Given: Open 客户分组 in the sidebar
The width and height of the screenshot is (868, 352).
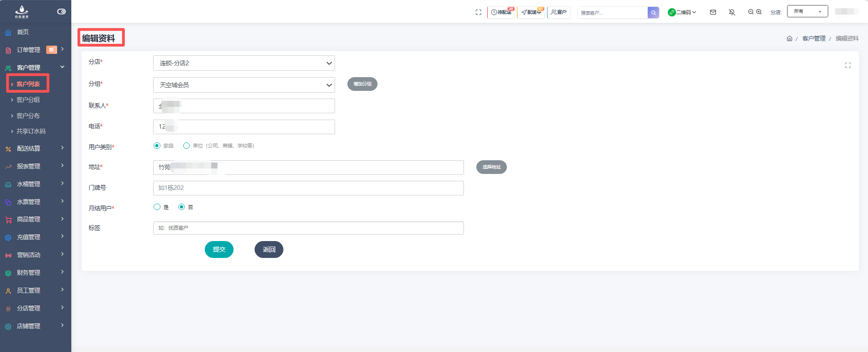Looking at the screenshot, I should click(x=28, y=100).
